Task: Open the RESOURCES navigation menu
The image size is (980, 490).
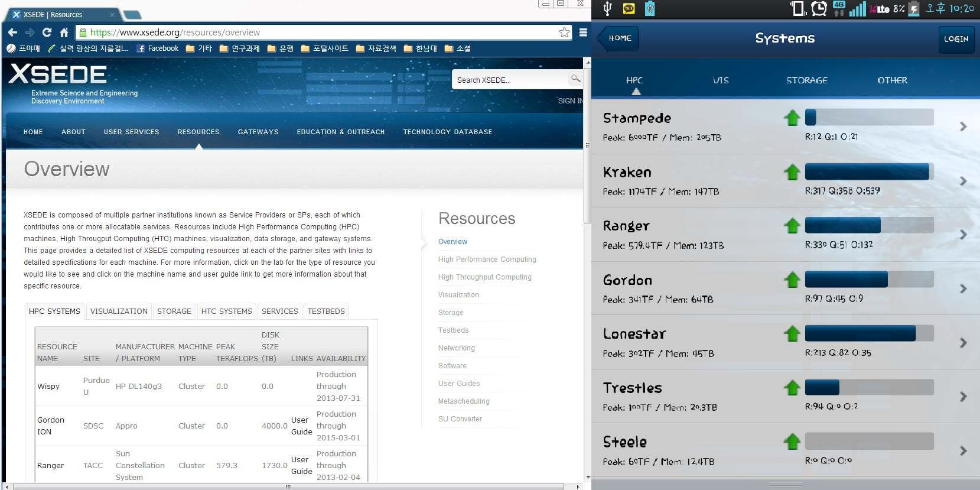Action: (198, 132)
